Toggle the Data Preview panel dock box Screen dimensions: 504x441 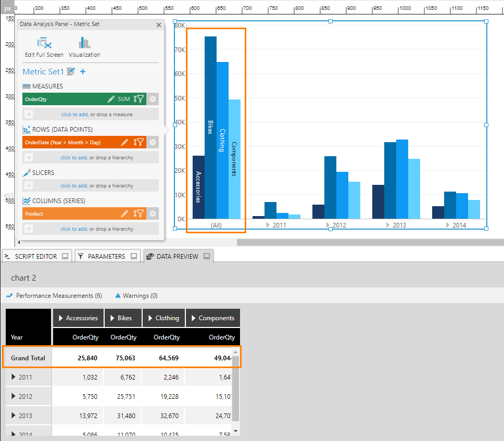(207, 256)
